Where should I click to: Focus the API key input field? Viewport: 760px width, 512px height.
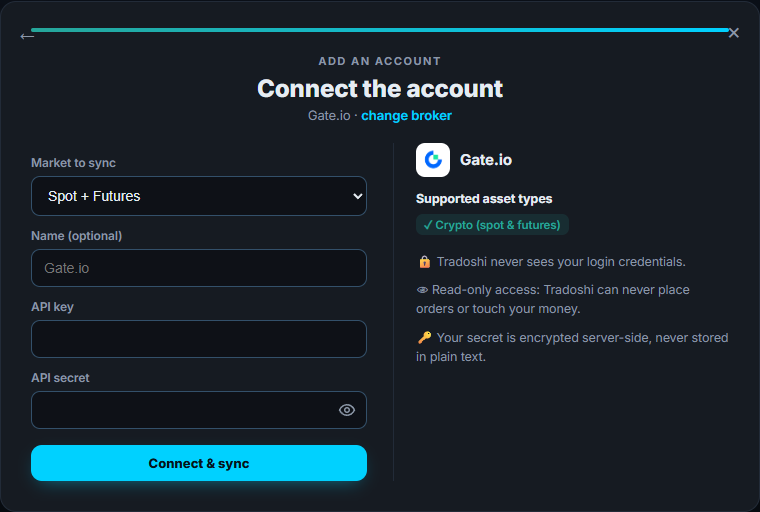tap(199, 339)
